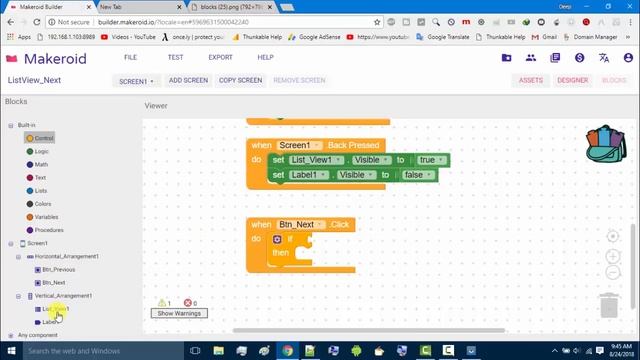This screenshot has height=360, width=640.
Task: Go back in browser history
Action: click(11, 22)
